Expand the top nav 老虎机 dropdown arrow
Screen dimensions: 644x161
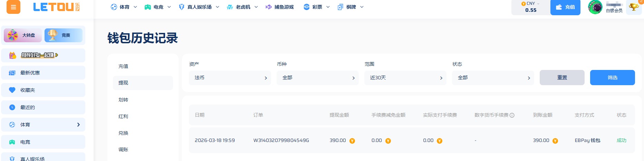coord(256,7)
